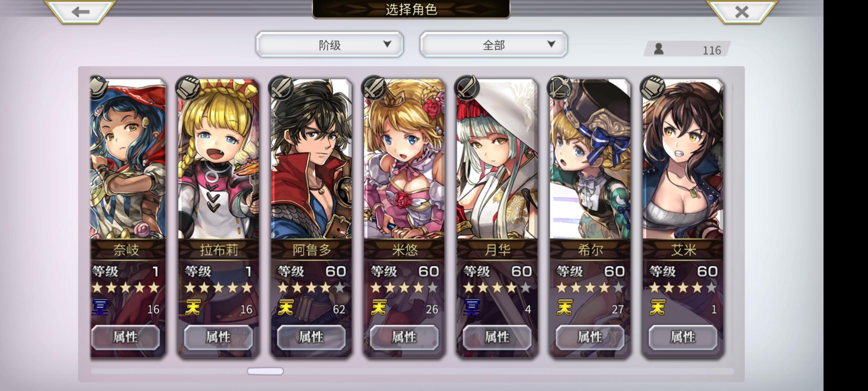The height and width of the screenshot is (391, 868).
Task: Expand the arrow on the 全部 dropdown
Action: (x=551, y=44)
